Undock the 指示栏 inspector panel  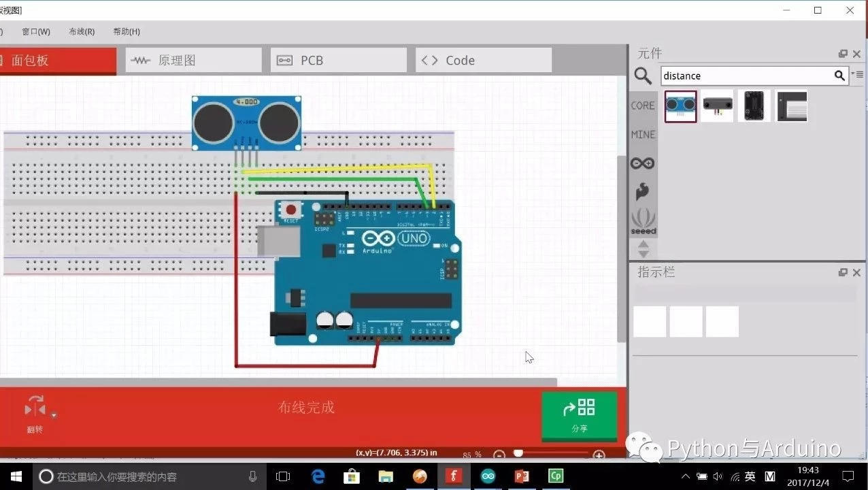point(843,272)
